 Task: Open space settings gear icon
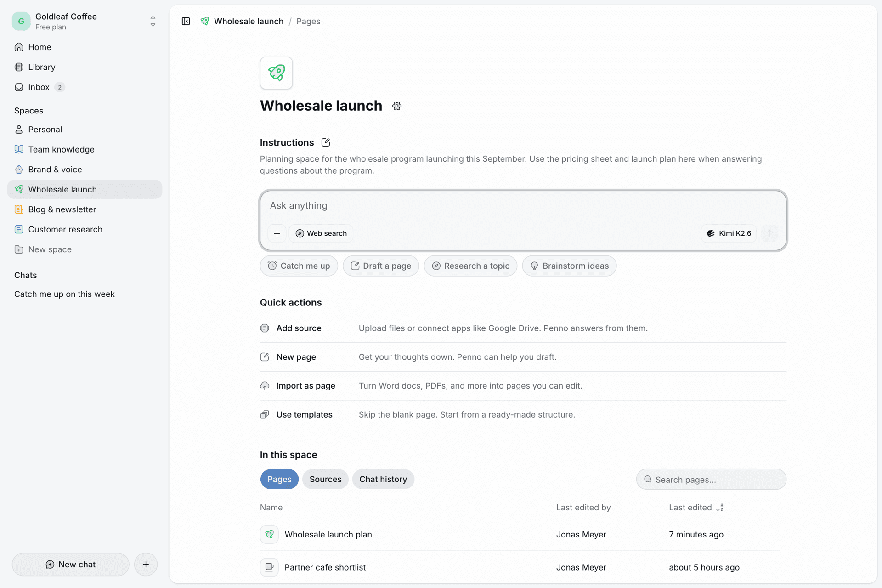coord(397,106)
